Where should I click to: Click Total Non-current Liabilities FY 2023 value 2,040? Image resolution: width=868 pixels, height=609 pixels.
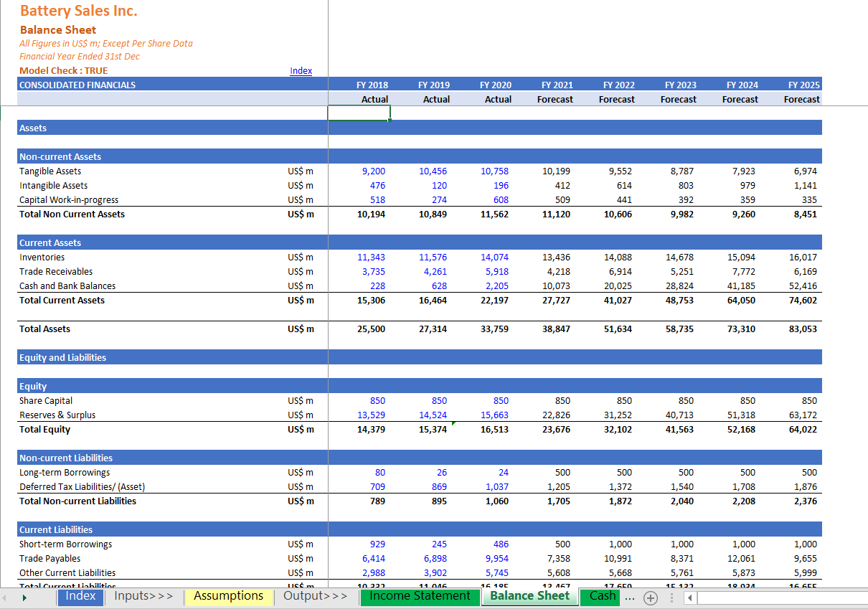[x=681, y=501]
